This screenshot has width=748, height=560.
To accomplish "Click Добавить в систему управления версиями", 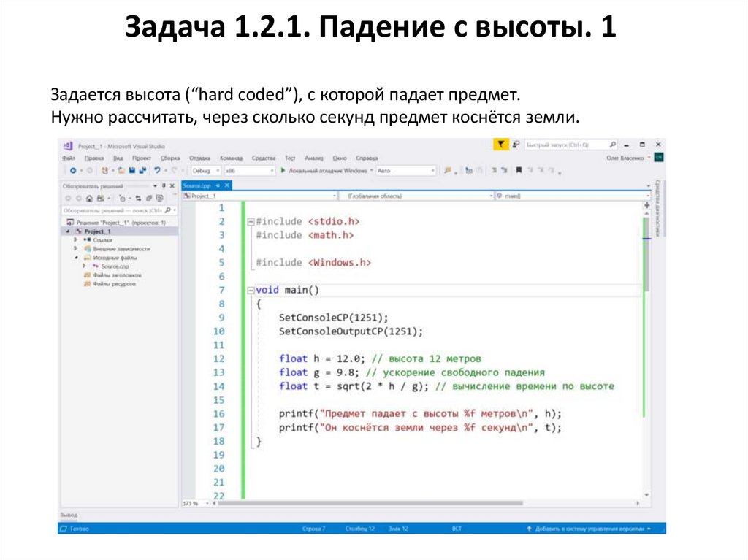I will click(x=589, y=529).
